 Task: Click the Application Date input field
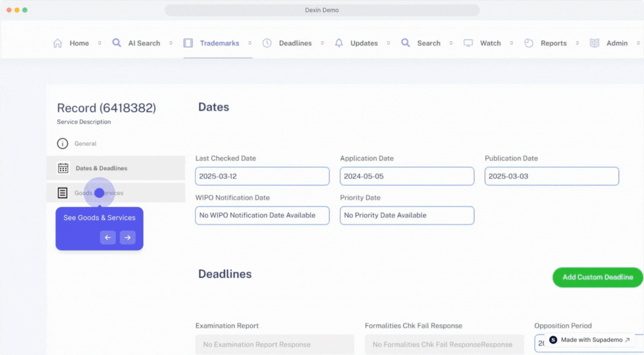pyautogui.click(x=406, y=176)
